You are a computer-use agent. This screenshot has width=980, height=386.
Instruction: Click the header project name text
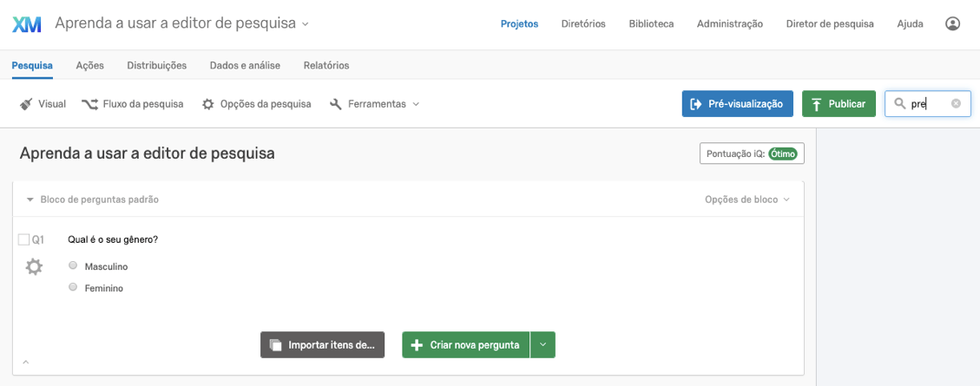(175, 23)
